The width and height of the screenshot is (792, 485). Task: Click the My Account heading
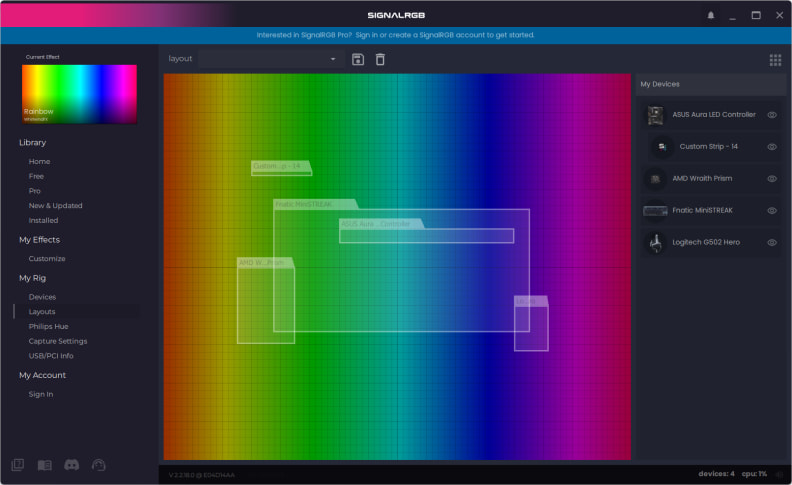(42, 375)
